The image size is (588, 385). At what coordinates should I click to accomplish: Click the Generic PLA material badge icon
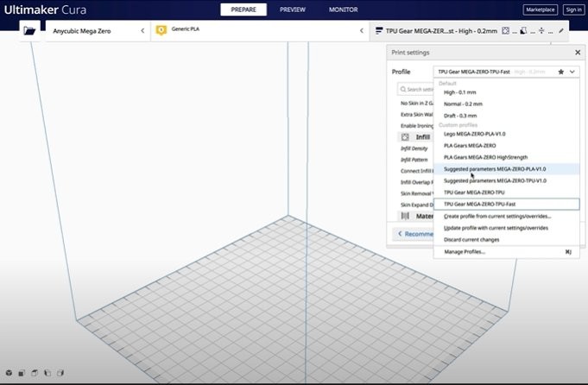161,30
